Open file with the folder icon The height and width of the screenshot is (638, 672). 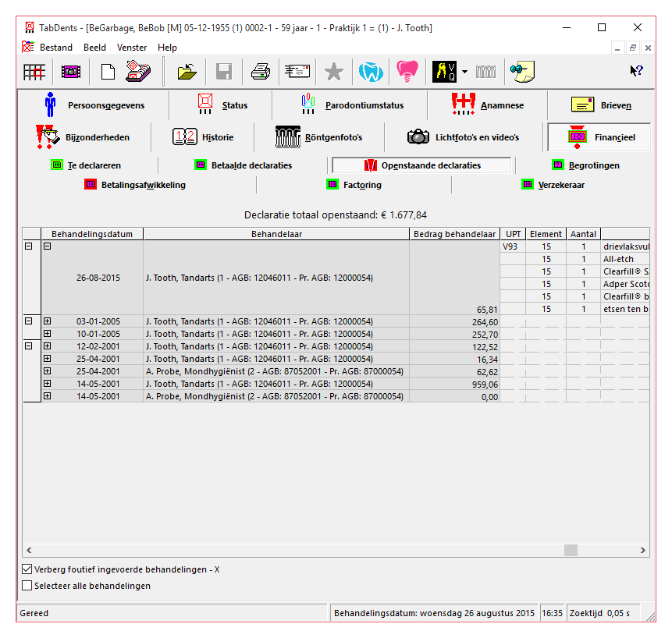click(x=187, y=72)
